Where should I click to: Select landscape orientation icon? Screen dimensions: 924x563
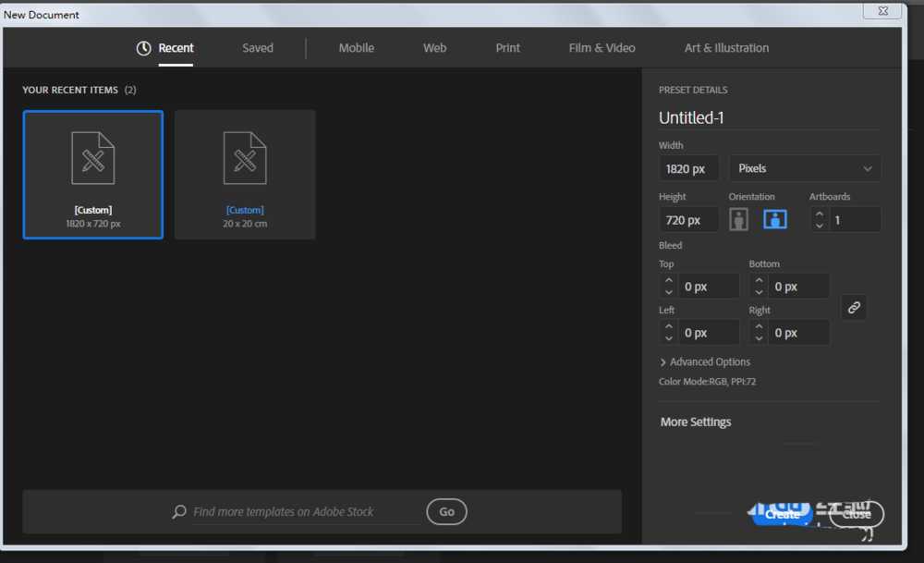[775, 219]
